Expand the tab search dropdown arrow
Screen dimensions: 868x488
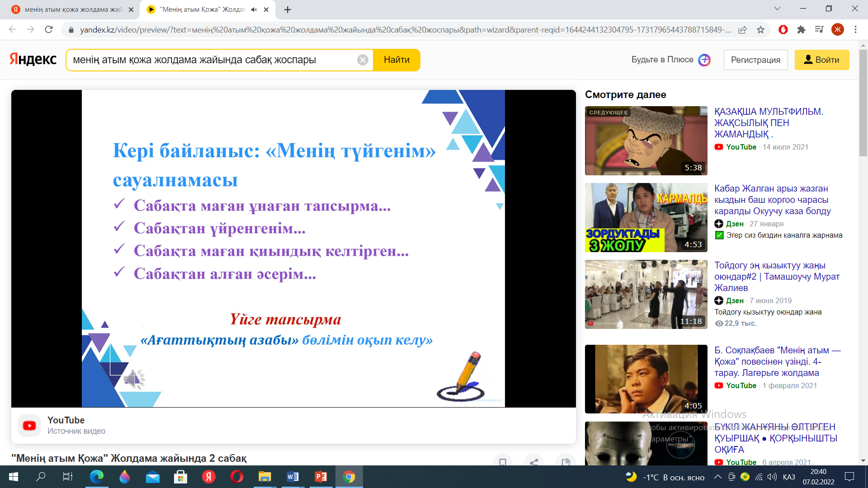click(777, 9)
